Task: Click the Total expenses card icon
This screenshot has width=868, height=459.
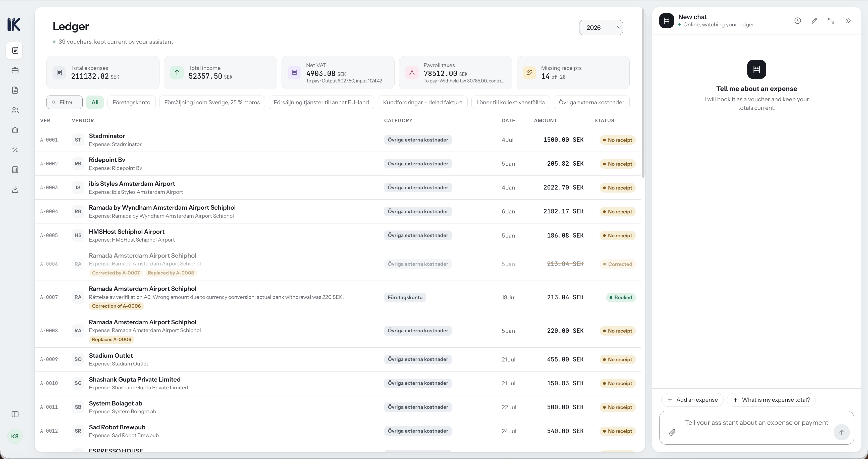Action: (x=59, y=72)
